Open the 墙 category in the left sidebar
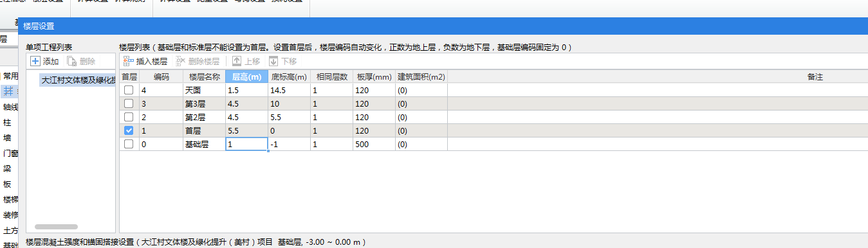Image resolution: width=868 pixels, height=248 pixels. (7, 137)
